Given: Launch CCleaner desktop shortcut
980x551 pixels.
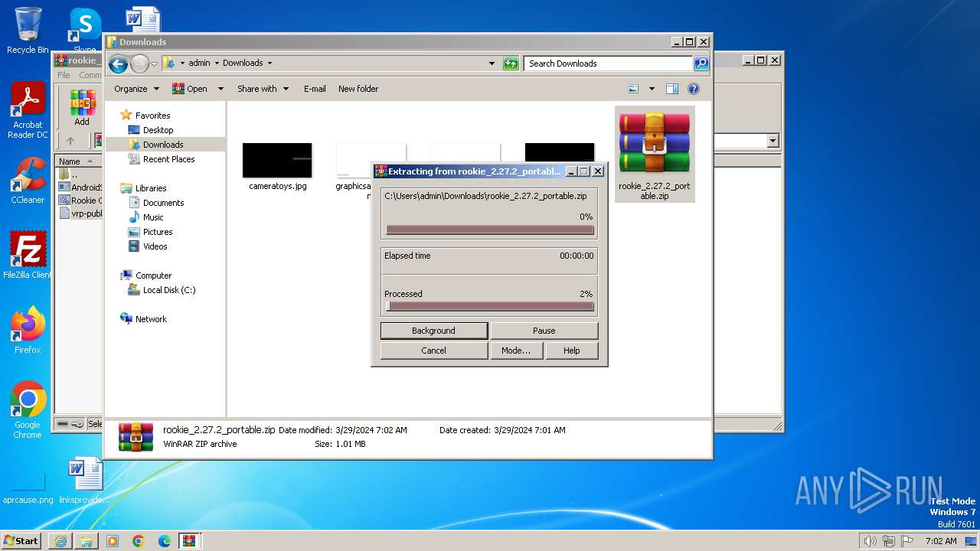Looking at the screenshot, I should click(28, 181).
